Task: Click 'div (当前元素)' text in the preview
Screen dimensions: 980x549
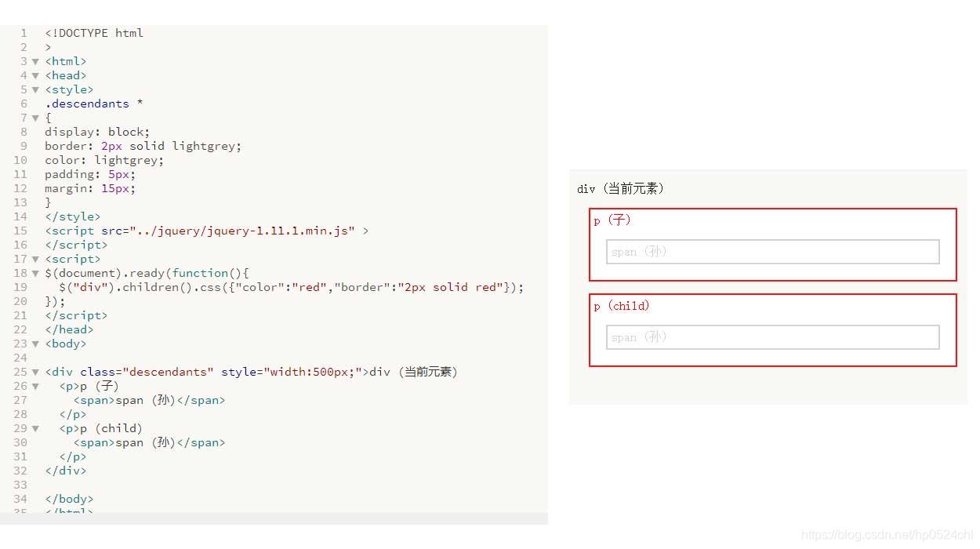Action: tap(620, 189)
